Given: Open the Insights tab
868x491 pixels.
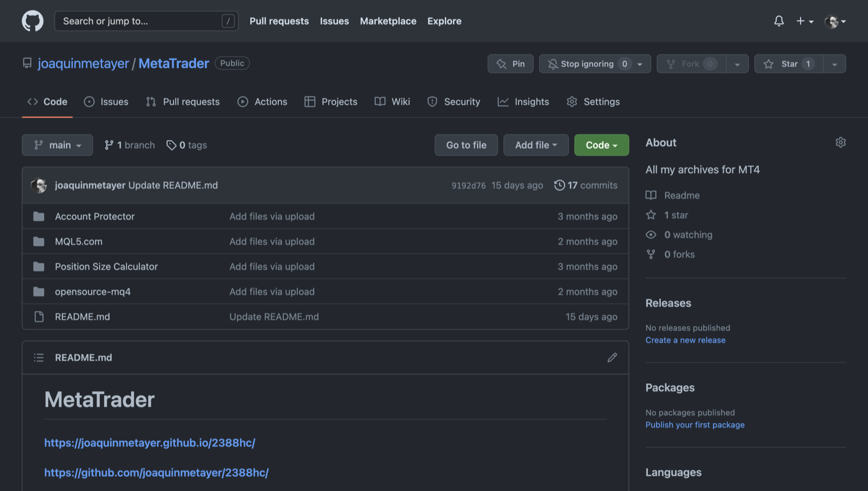Looking at the screenshot, I should point(524,102).
